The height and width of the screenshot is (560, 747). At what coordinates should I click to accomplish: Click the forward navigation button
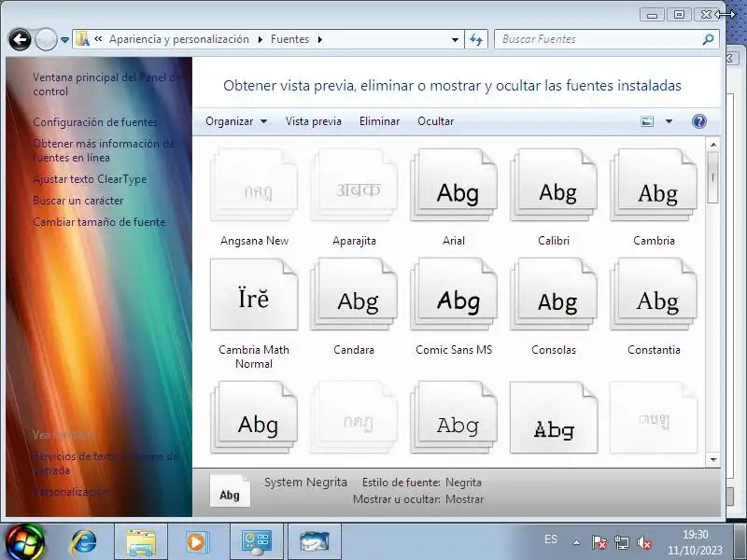click(x=46, y=39)
